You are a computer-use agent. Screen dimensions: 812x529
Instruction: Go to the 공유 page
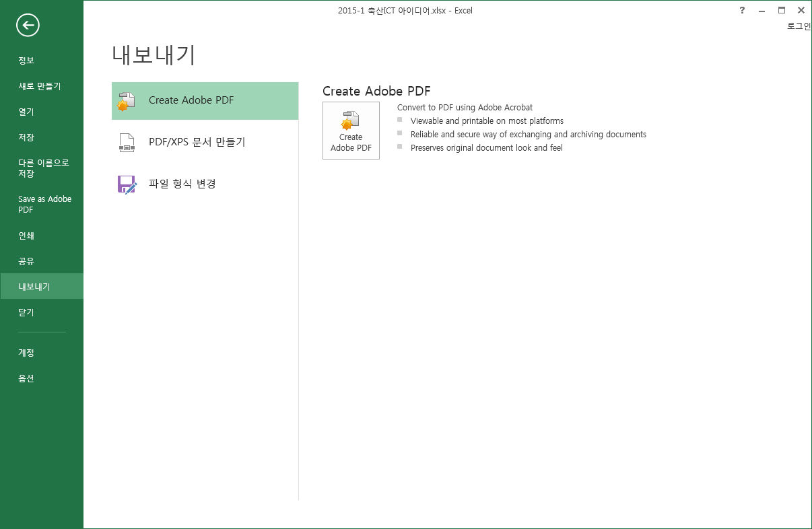42,261
